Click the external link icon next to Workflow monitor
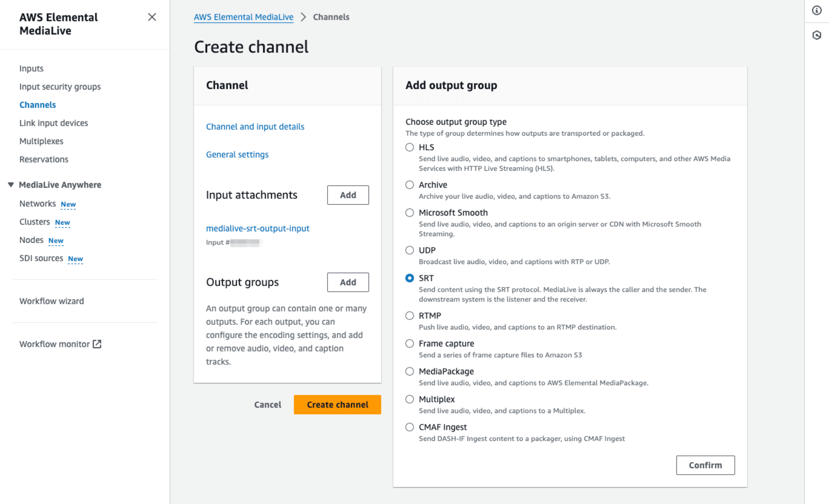This screenshot has width=829, height=504. 97,344
